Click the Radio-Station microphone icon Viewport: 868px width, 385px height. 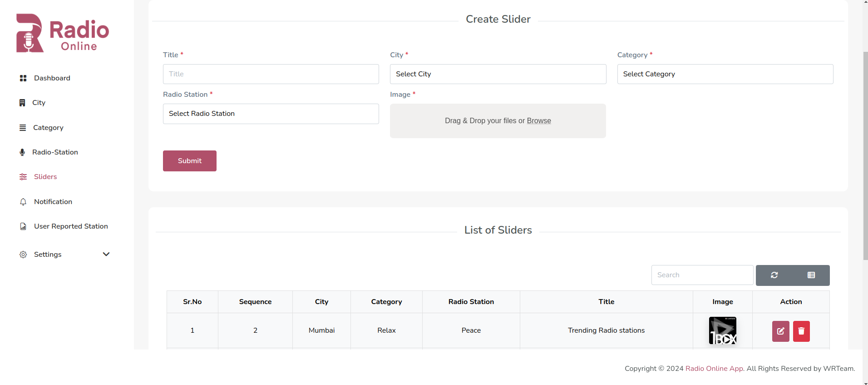(22, 152)
